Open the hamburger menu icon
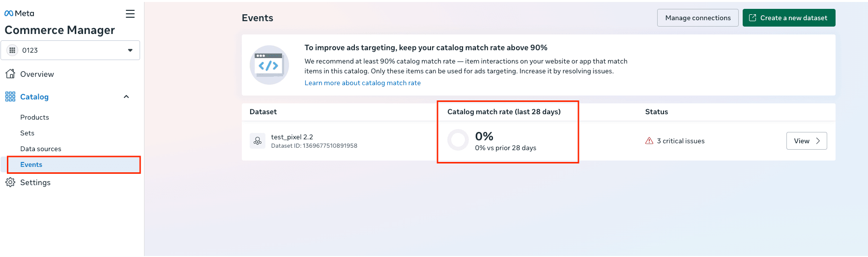868x257 pixels. [x=130, y=14]
